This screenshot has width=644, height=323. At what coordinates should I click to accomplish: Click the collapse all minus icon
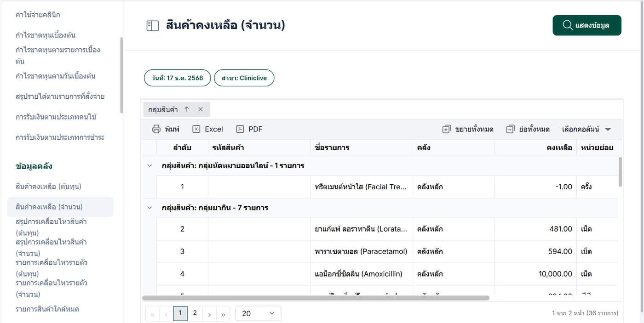coord(510,130)
